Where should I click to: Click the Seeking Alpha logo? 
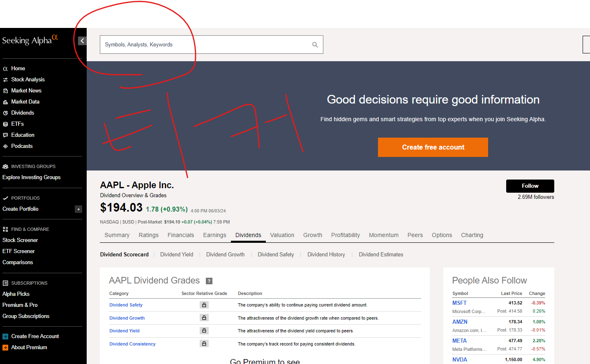click(30, 40)
